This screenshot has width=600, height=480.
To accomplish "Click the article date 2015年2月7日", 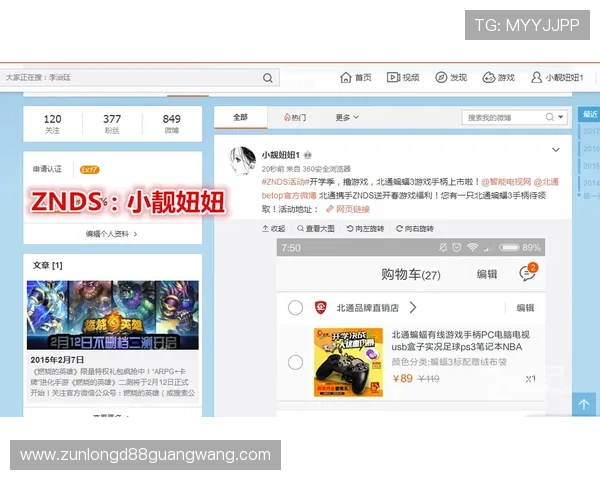I will pos(57,360).
